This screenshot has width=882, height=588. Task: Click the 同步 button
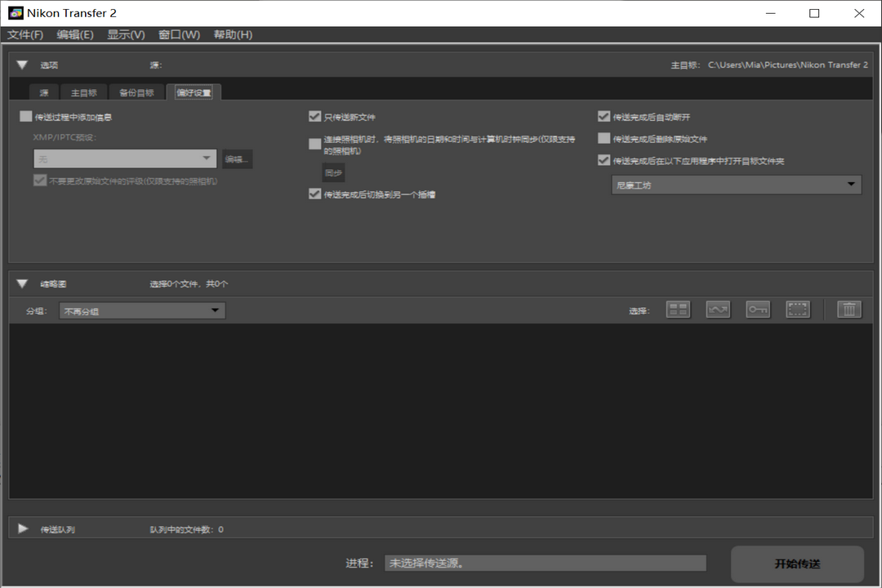point(333,173)
